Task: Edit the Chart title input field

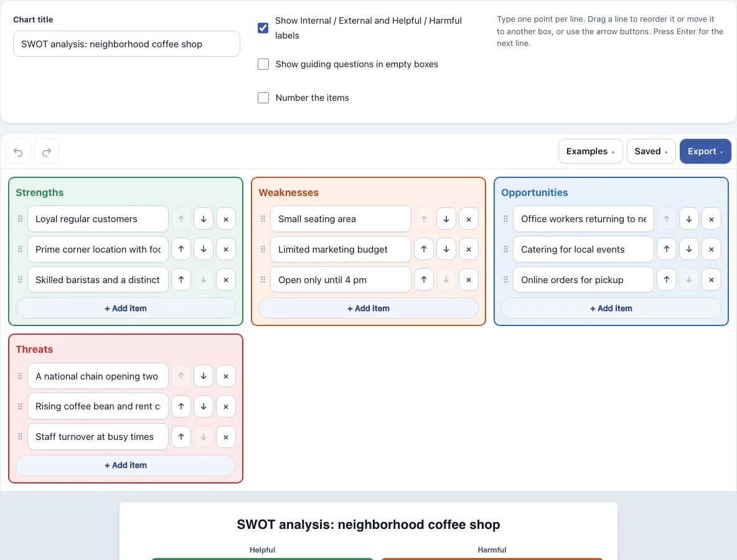Action: [x=126, y=44]
